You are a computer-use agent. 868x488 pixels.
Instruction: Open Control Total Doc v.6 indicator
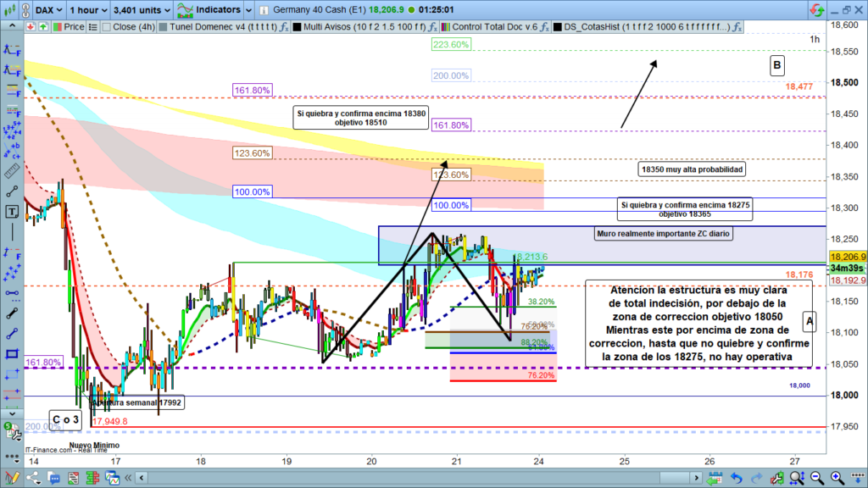[502, 27]
